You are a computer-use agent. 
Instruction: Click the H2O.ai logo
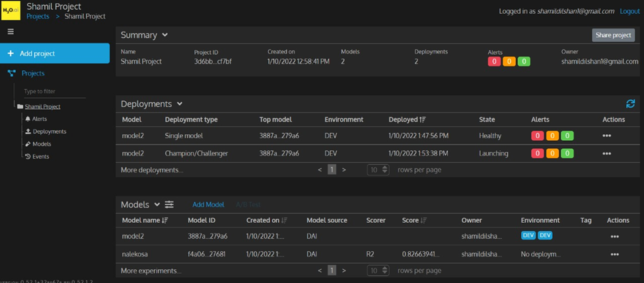point(11,10)
